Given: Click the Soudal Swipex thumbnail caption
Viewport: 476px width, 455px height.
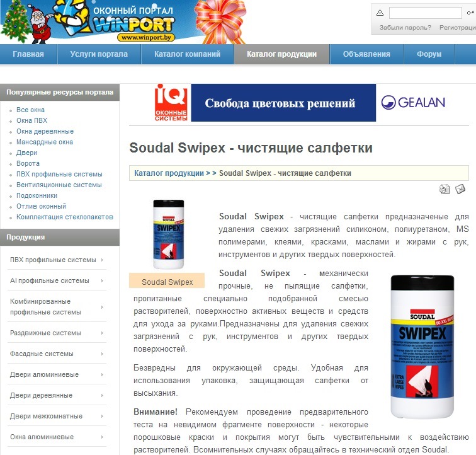Looking at the screenshot, I should [167, 282].
